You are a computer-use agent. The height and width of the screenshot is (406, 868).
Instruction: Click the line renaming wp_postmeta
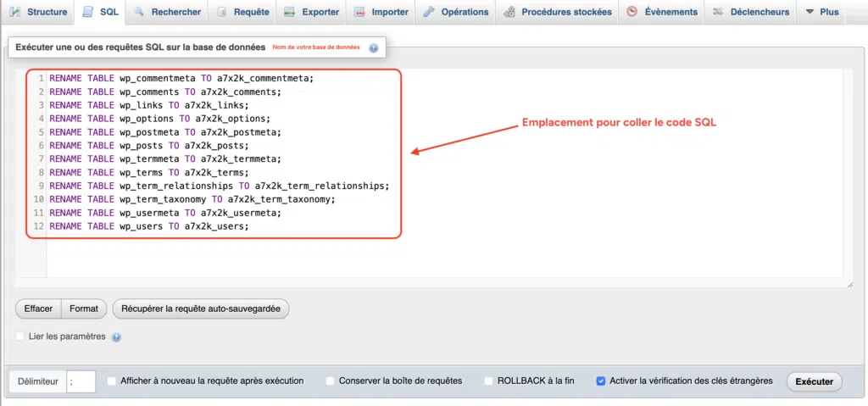click(165, 132)
